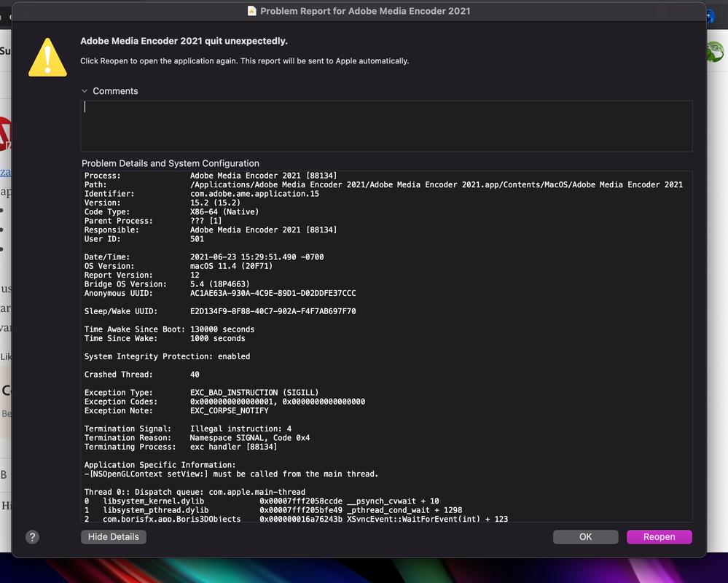
Task: Click the yellow warning triangle icon
Action: pyautogui.click(x=47, y=58)
